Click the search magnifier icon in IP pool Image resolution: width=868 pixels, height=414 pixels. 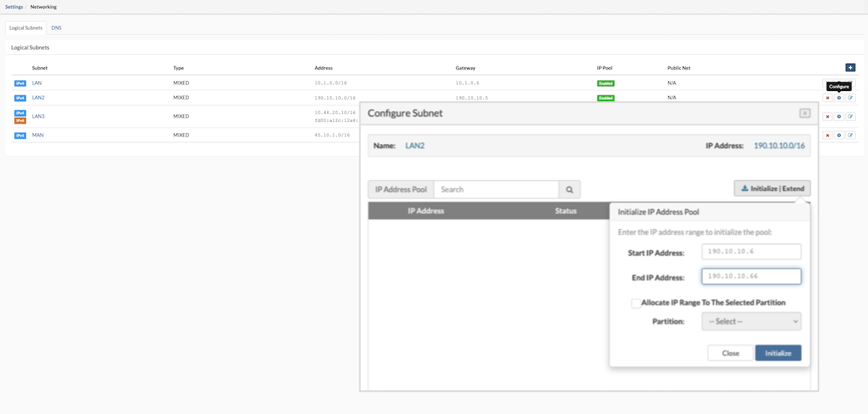569,189
